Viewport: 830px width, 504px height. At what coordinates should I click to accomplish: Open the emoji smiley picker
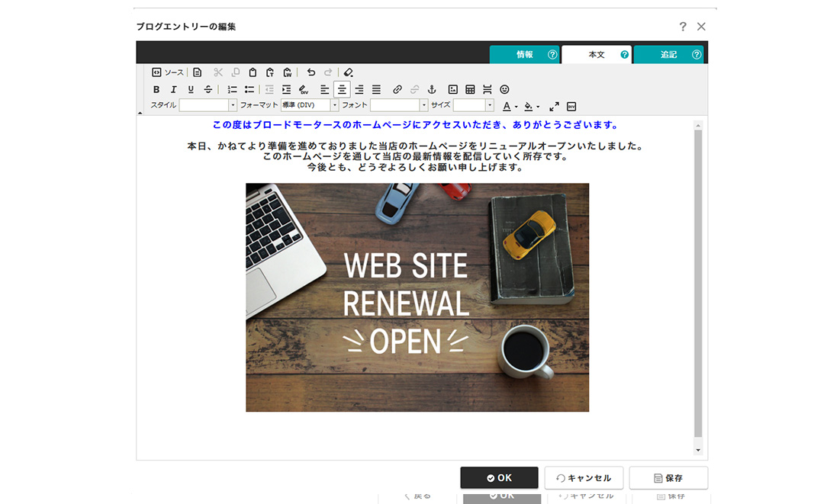pyautogui.click(x=504, y=90)
